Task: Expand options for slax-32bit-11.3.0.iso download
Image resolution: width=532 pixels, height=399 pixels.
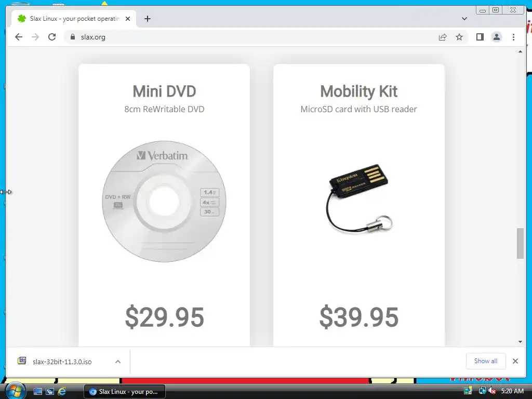Action: click(x=118, y=362)
